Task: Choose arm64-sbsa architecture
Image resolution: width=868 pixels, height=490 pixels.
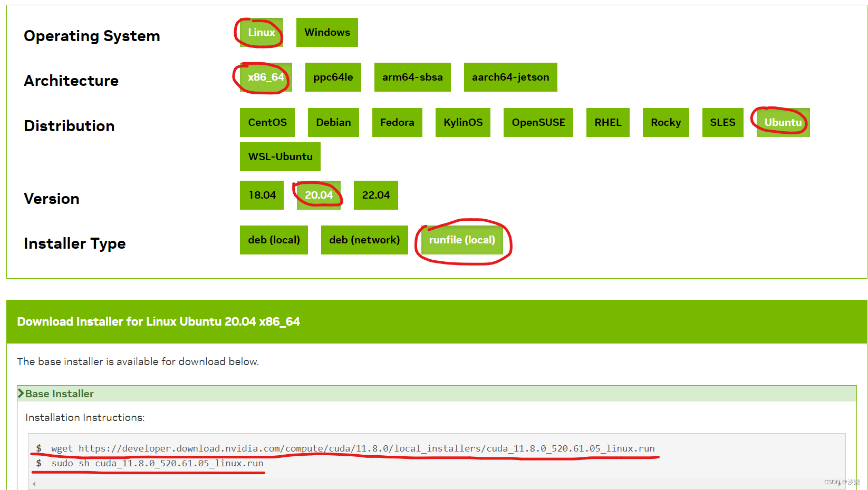Action: point(412,77)
